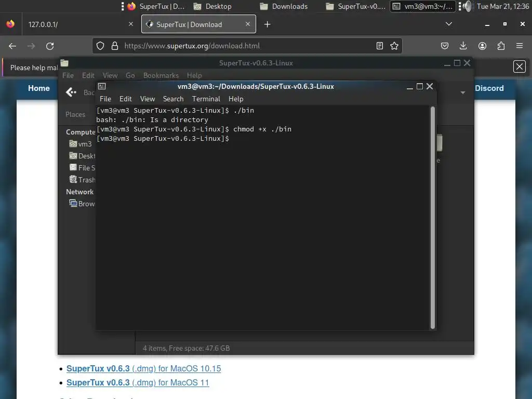Click the terminal window title icon
The height and width of the screenshot is (399, 532).
[x=102, y=86]
